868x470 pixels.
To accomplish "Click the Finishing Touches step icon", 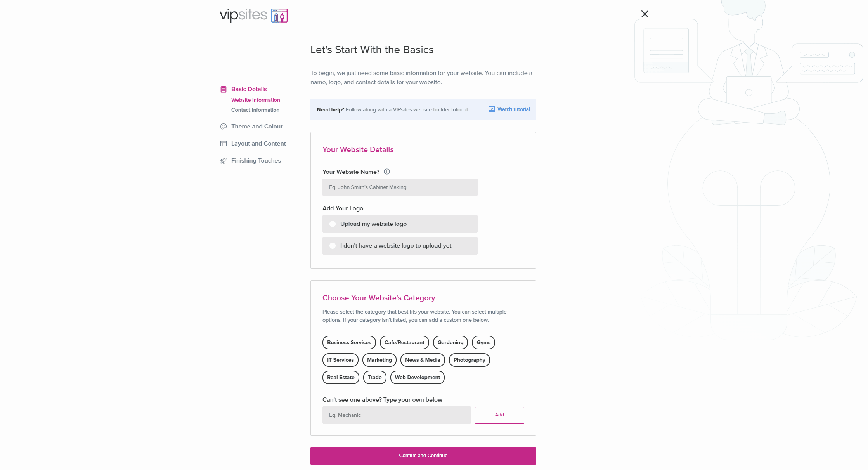I will click(x=223, y=160).
